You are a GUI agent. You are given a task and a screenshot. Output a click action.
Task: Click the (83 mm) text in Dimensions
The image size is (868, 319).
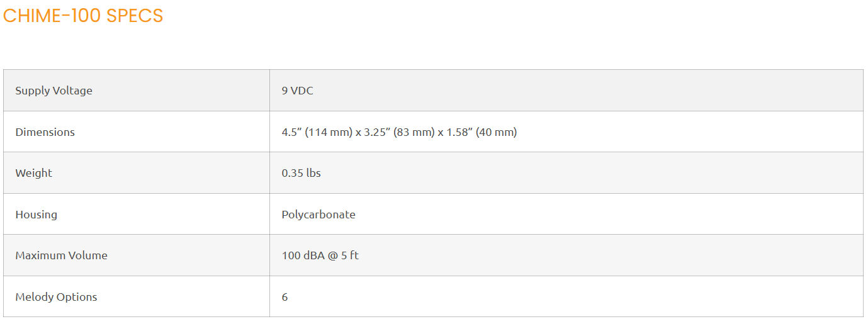point(416,132)
